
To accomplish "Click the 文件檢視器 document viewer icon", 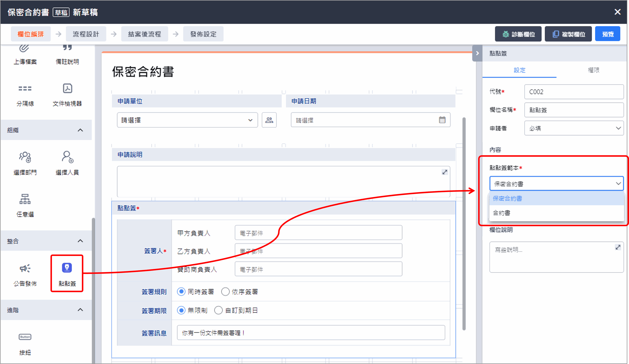I will 67,89.
